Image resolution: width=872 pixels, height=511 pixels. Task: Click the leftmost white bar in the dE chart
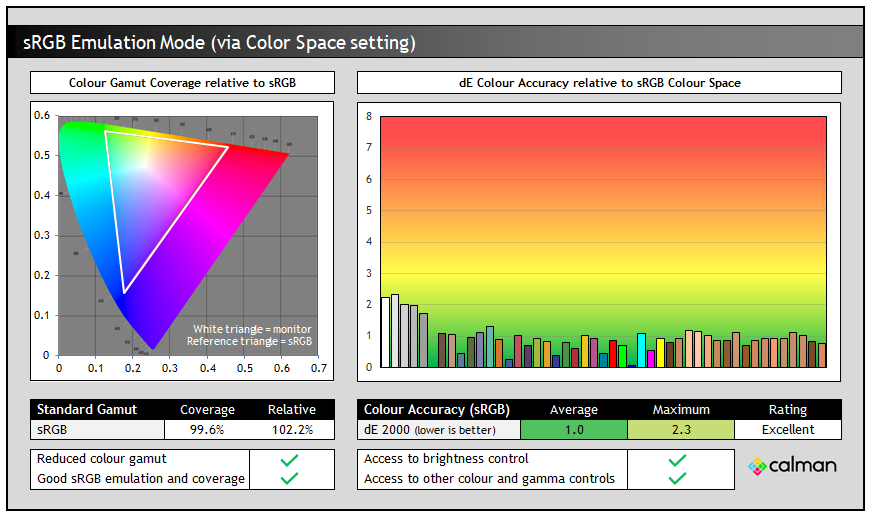coord(385,332)
